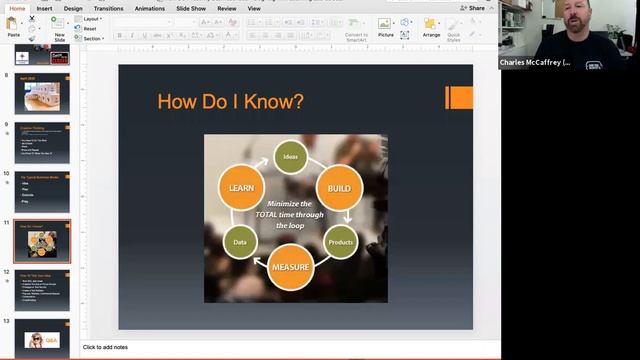Click the Share button
The image size is (640, 360).
472,8
